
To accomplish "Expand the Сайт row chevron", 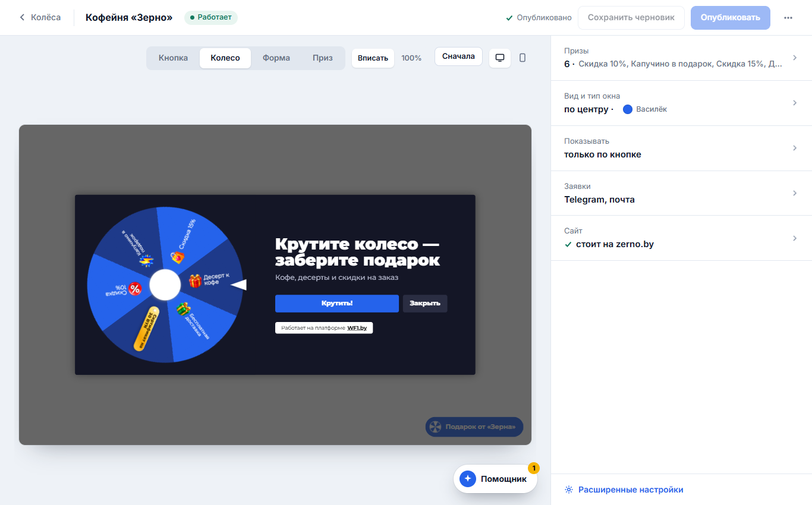I will pos(795,238).
